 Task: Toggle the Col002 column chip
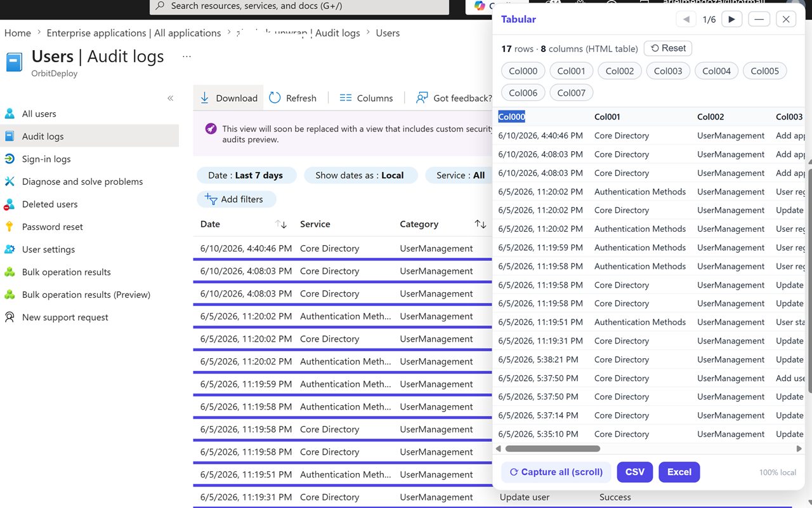coord(620,71)
